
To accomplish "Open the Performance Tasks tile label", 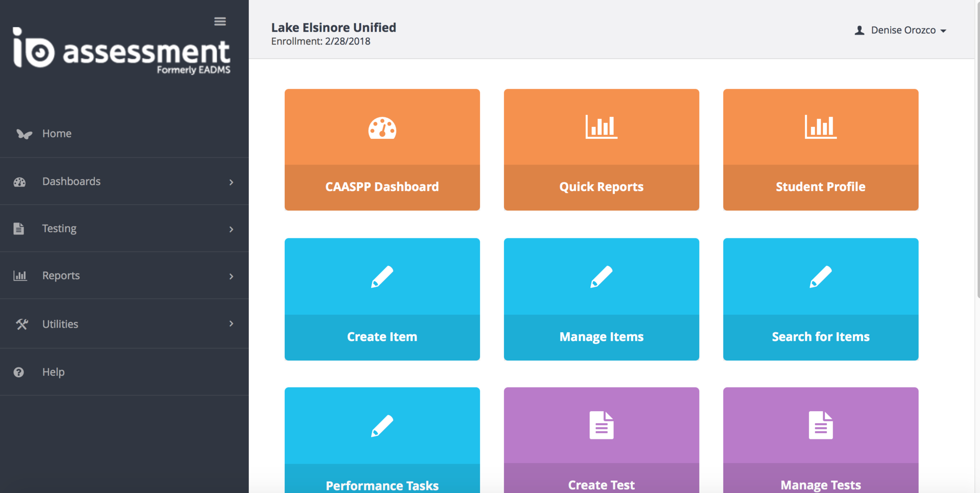I will tap(382, 484).
